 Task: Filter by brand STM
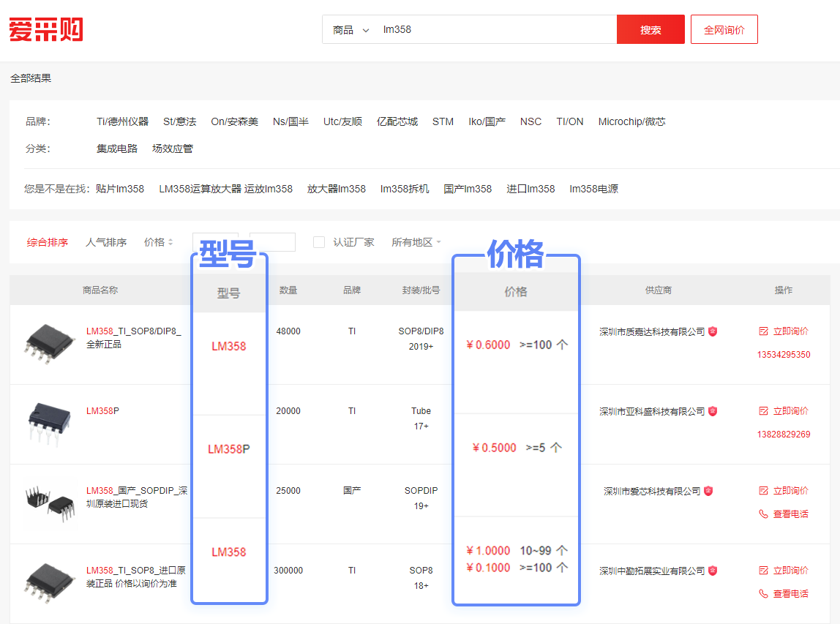[443, 121]
